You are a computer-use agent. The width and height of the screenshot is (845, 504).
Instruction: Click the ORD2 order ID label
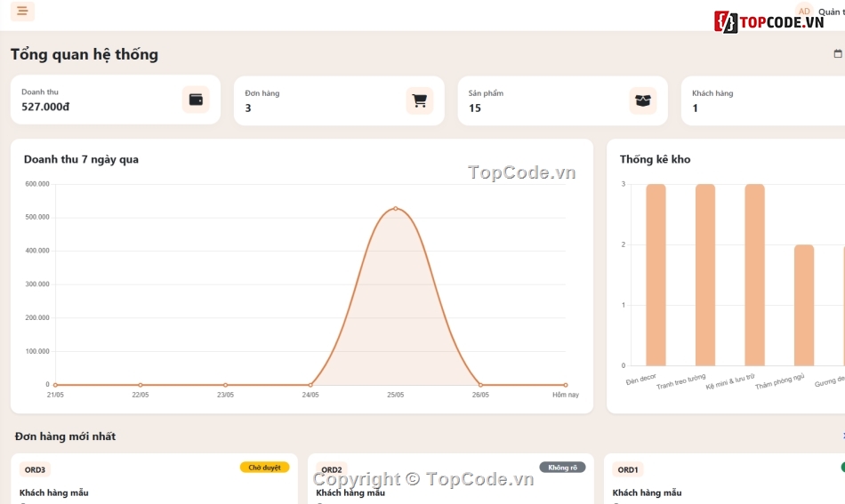point(332,469)
